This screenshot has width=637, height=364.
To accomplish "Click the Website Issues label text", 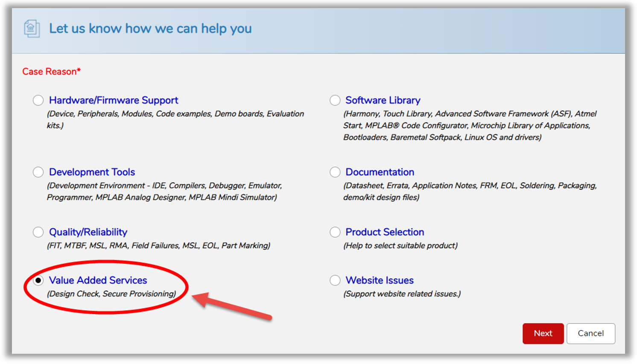I will pyautogui.click(x=380, y=280).
